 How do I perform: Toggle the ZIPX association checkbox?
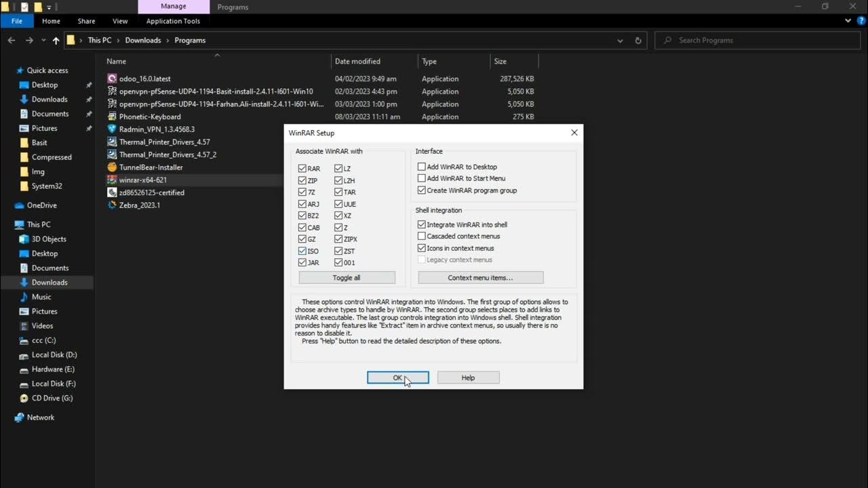pos(338,239)
